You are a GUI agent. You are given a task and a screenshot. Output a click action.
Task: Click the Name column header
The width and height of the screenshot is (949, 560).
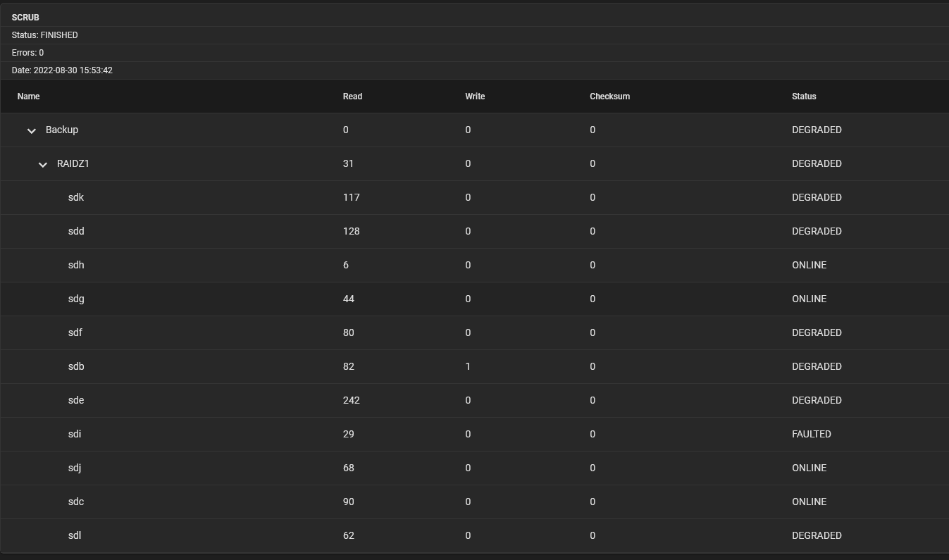(x=29, y=96)
